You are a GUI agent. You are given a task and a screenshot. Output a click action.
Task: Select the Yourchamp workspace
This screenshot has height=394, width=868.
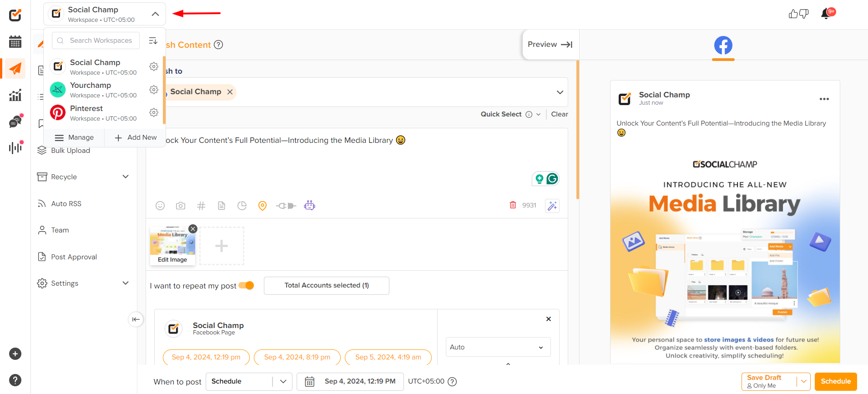(x=104, y=90)
